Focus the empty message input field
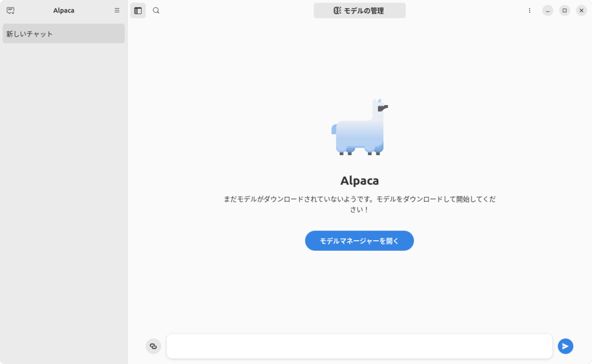This screenshot has height=364, width=592. click(x=359, y=346)
